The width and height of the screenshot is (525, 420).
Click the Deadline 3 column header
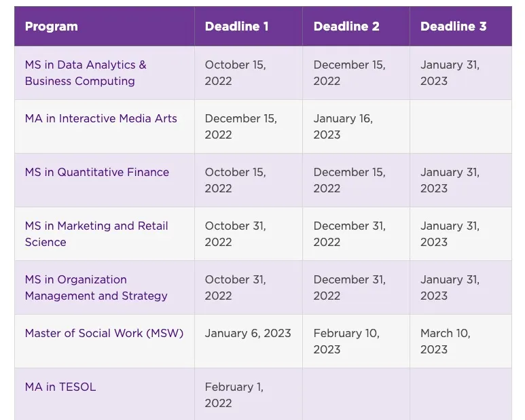[453, 27]
